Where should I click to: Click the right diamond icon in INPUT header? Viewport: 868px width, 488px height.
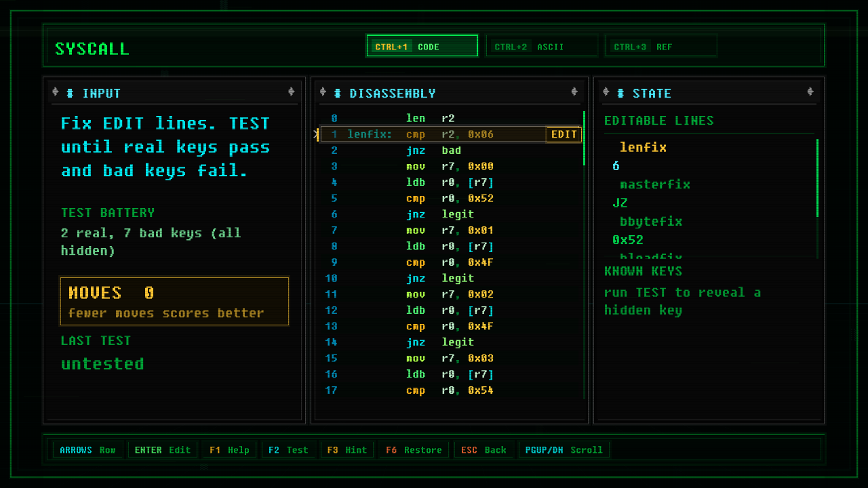[292, 92]
